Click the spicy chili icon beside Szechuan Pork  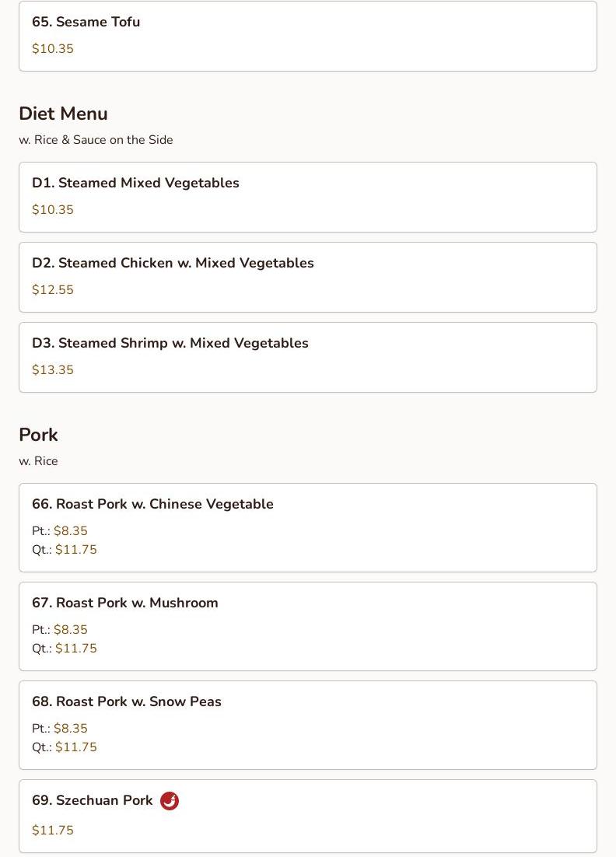pyautogui.click(x=170, y=801)
